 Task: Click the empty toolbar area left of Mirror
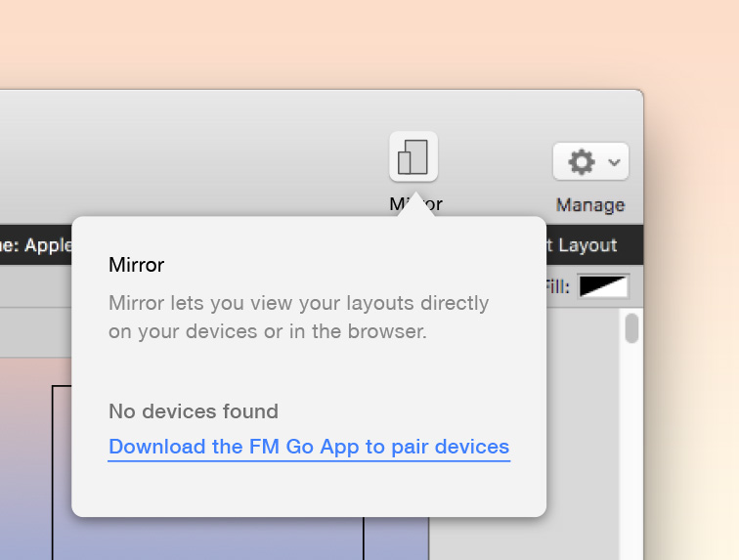[x=196, y=156]
